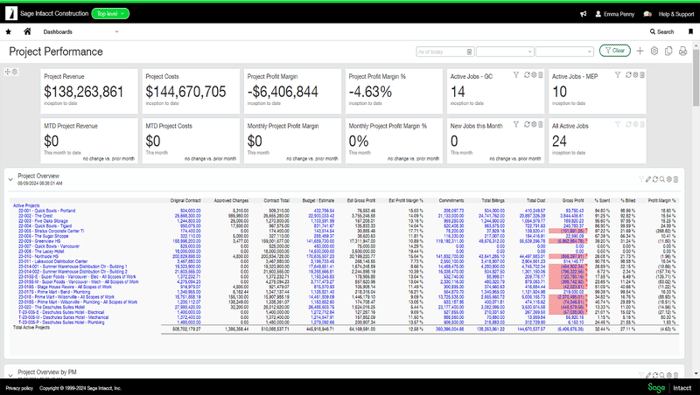This screenshot has height=395, width=700.
Task: Open the Top level entity selector
Action: tap(110, 14)
